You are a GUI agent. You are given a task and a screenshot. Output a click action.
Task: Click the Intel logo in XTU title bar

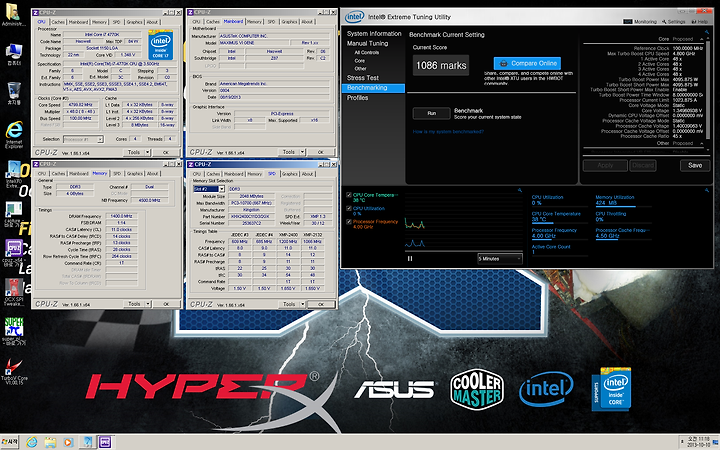tap(354, 17)
